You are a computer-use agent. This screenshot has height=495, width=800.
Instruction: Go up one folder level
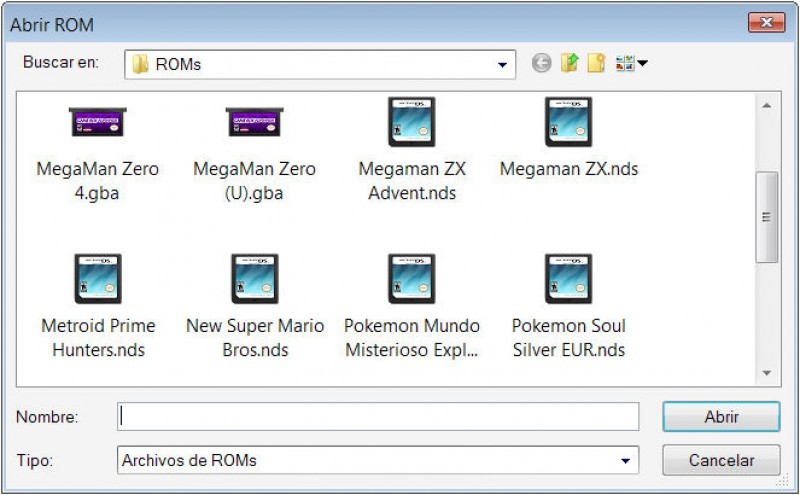pos(569,63)
